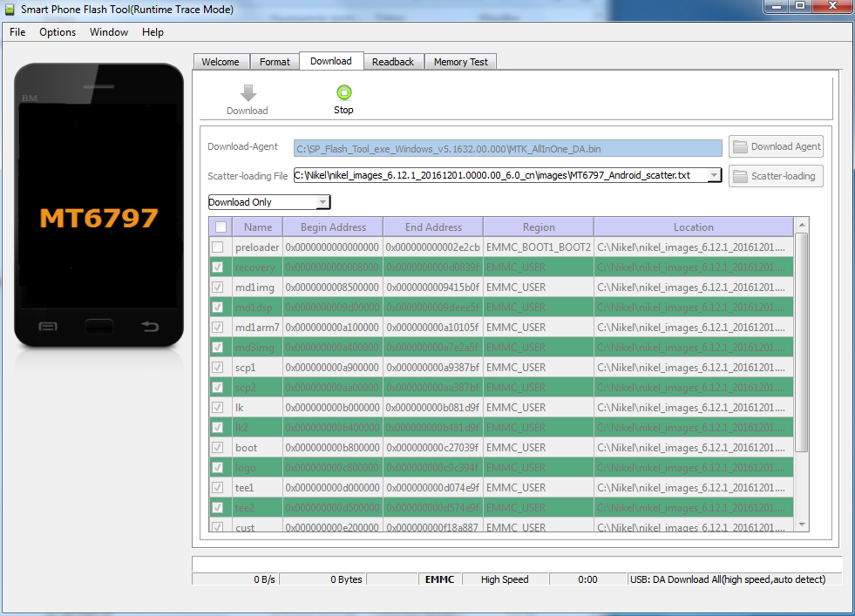
Task: Click the Scatter-loading folder icon
Action: (x=740, y=176)
